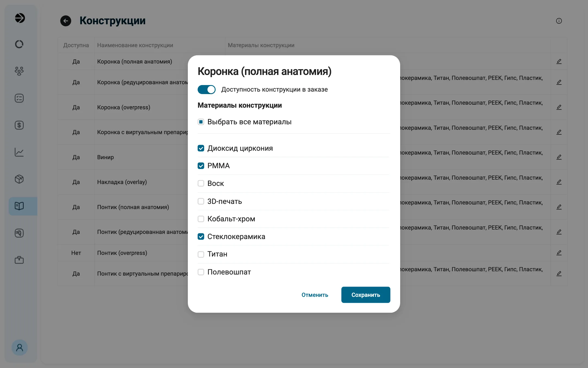Open the 3D scan sidebar icon
The width and height of the screenshot is (588, 368).
[19, 233]
